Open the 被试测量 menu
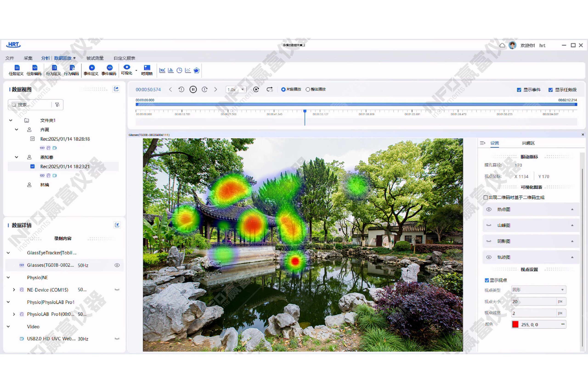The width and height of the screenshot is (588, 392). pyautogui.click(x=95, y=58)
